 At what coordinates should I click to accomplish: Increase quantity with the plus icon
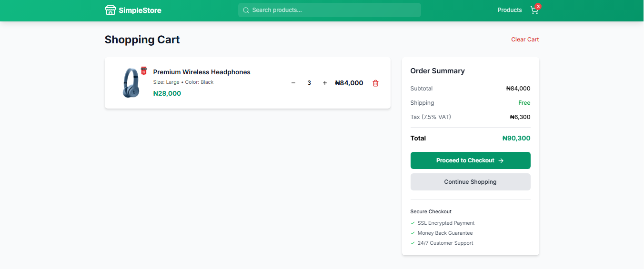coord(325,83)
